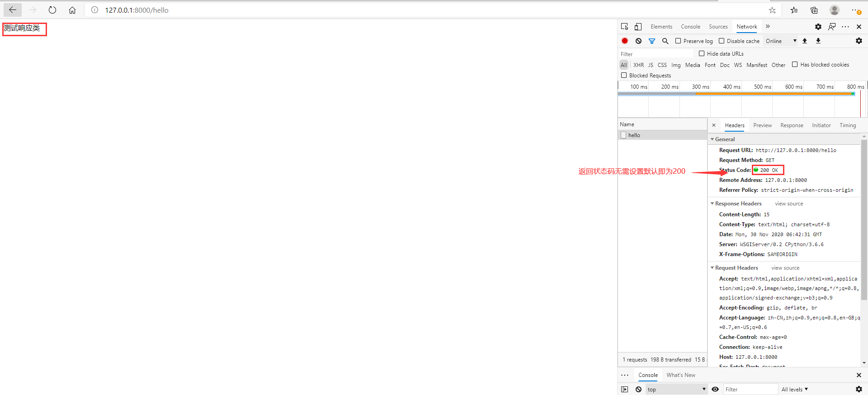Image resolution: width=868 pixels, height=395 pixels.
Task: Add this page to favorites star
Action: [x=772, y=10]
